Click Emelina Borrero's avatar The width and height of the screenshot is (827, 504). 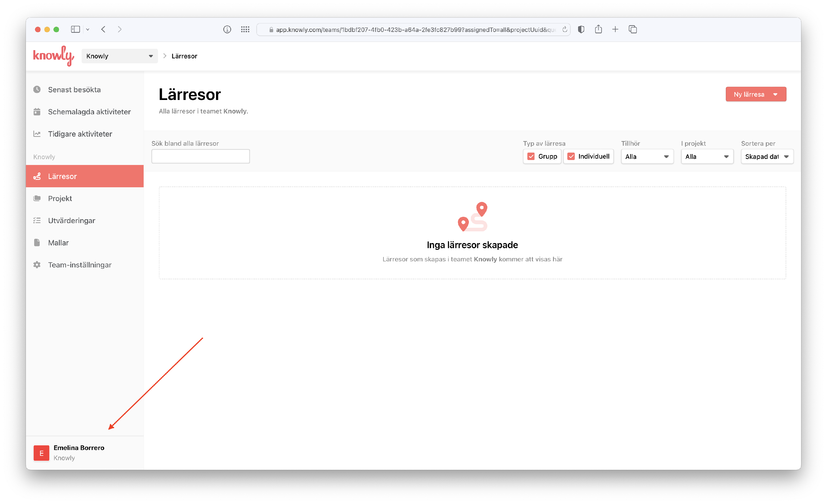click(41, 453)
